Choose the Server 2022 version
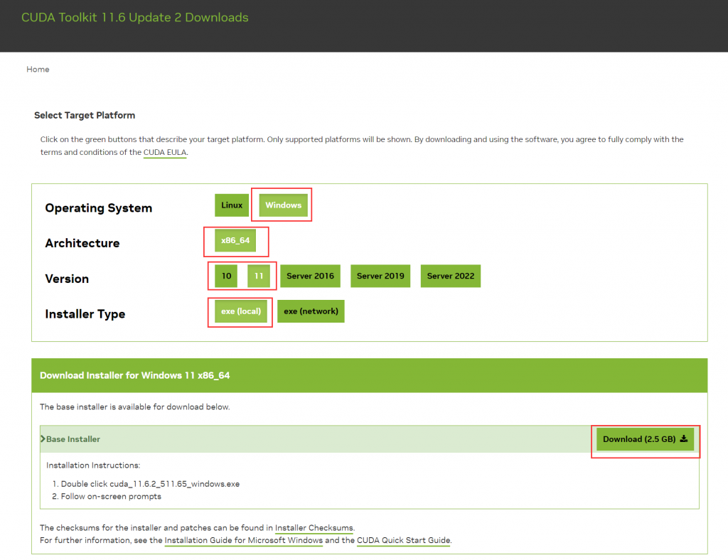 450,276
